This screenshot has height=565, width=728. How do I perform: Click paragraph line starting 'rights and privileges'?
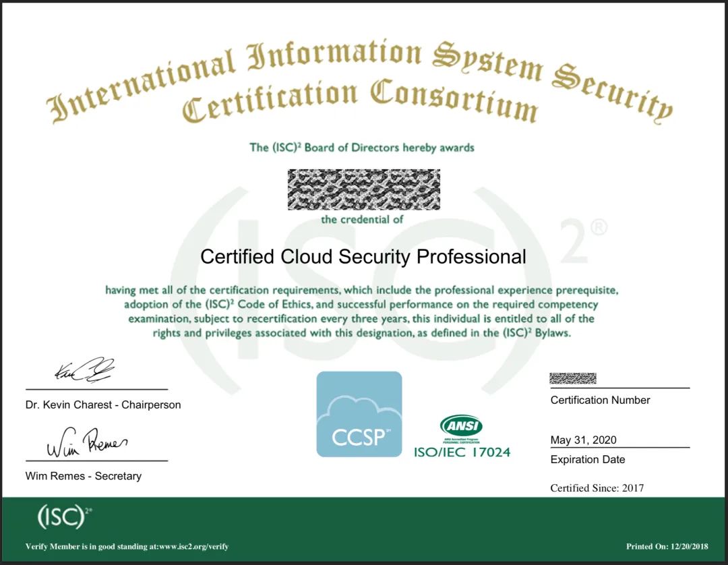pos(362,333)
